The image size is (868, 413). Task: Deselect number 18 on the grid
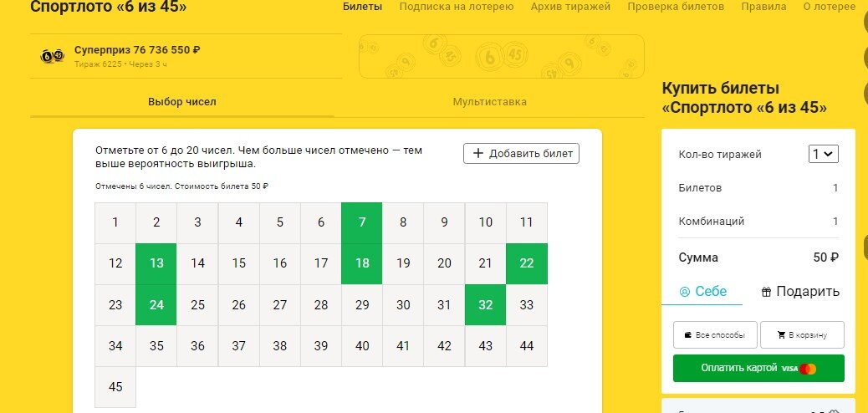[x=362, y=263]
